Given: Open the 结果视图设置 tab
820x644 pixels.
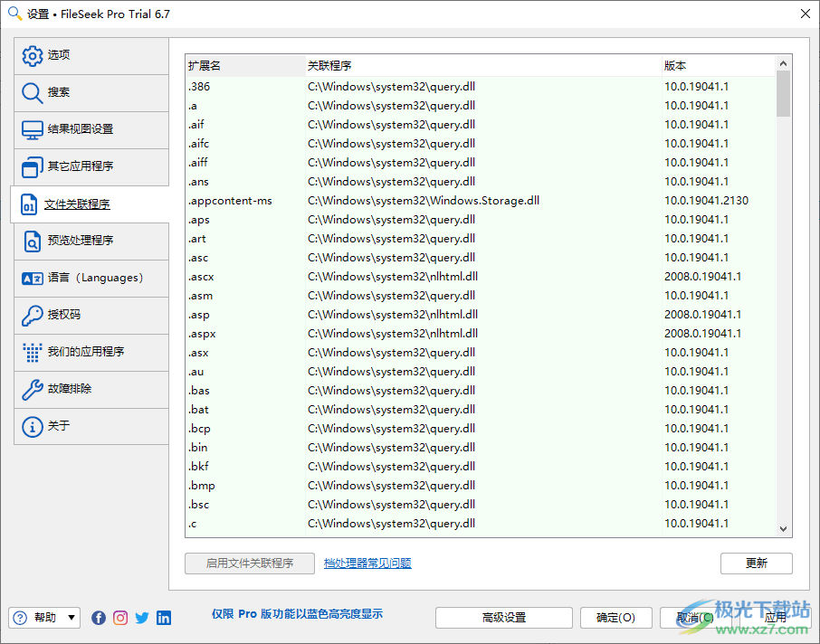Looking at the screenshot, I should (x=91, y=130).
